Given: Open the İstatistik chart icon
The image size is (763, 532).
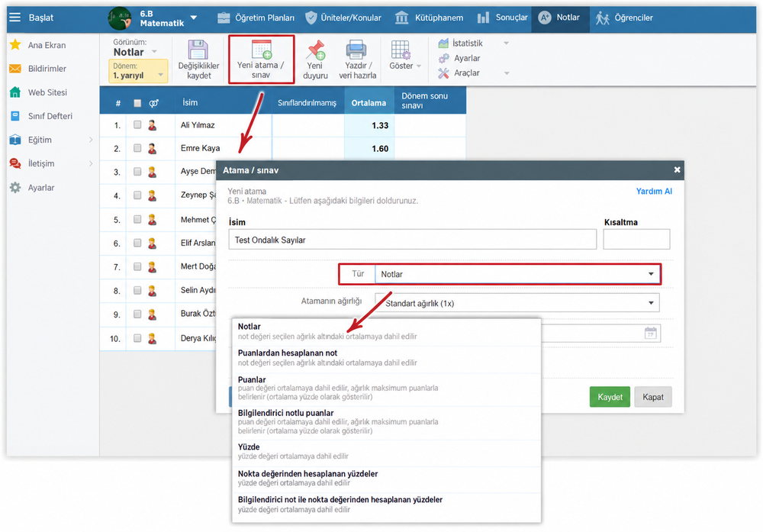Looking at the screenshot, I should click(x=443, y=44).
